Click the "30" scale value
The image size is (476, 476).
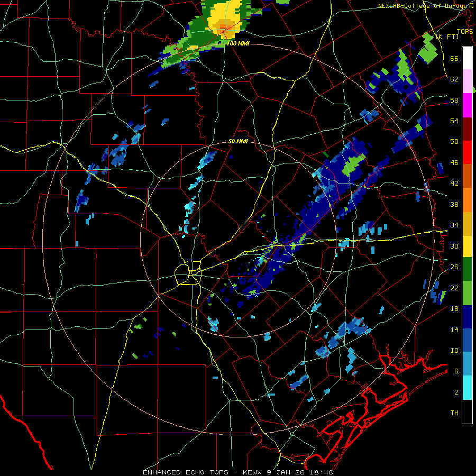coord(454,246)
